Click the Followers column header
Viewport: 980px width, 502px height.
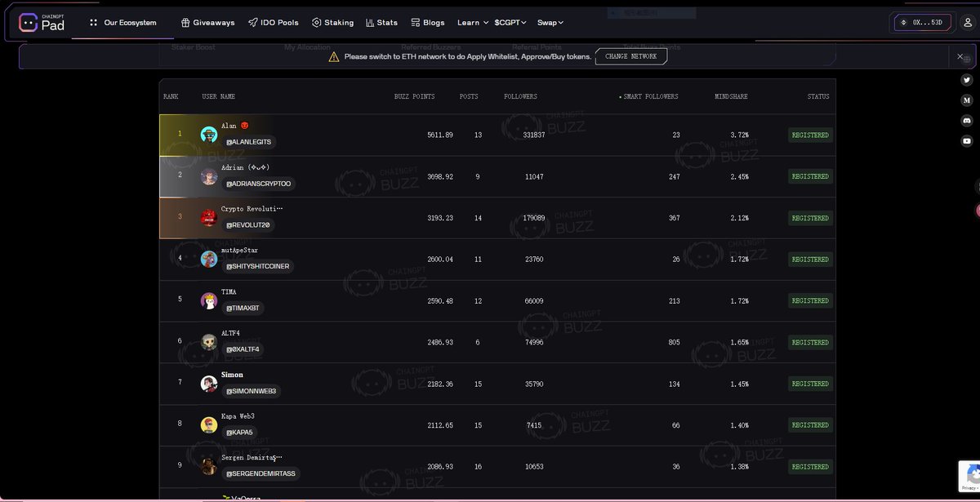520,96
